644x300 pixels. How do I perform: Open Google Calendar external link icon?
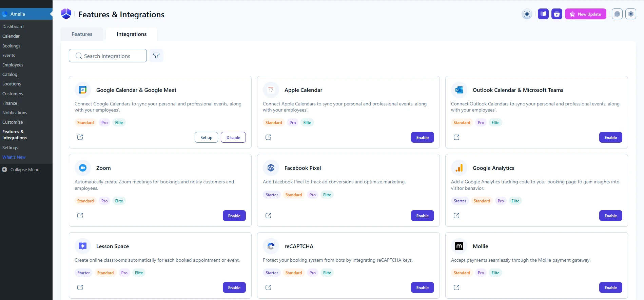[x=80, y=137]
